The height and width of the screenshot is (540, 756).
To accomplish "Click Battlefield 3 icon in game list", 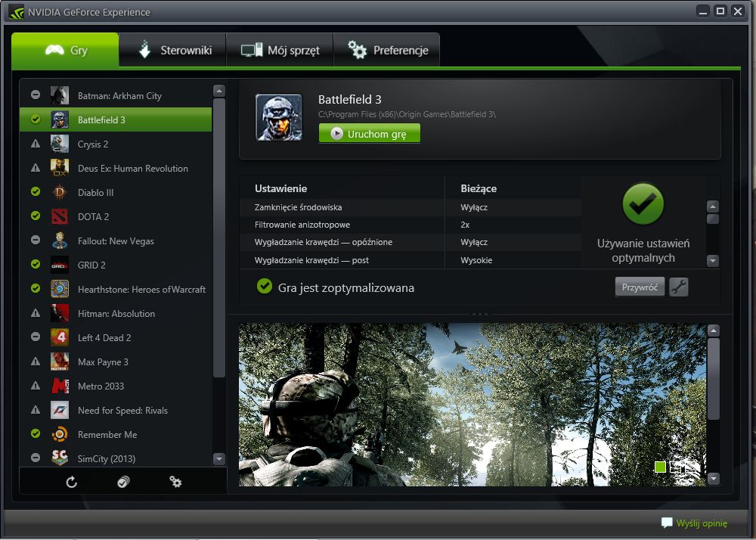I will (60, 119).
